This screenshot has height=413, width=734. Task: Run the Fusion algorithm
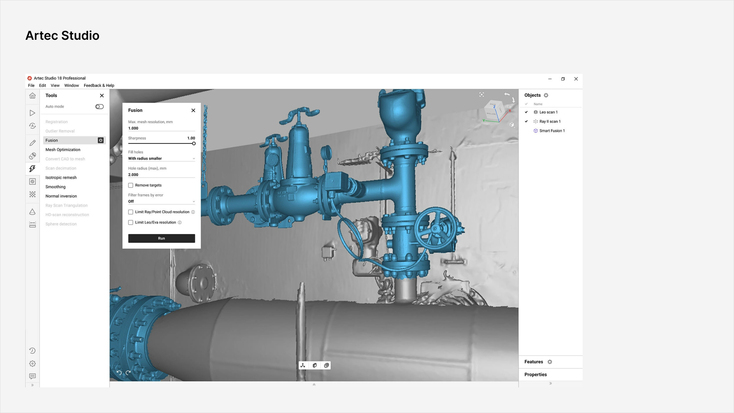click(161, 238)
